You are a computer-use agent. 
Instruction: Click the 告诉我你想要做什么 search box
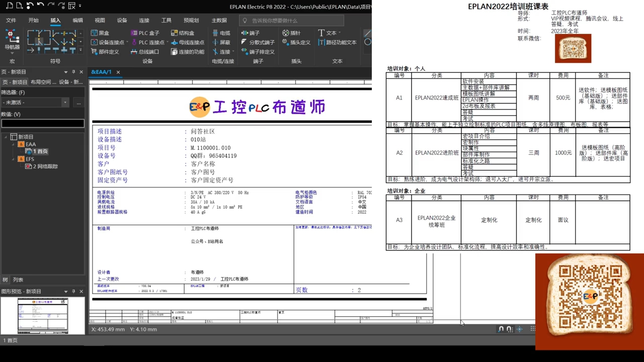[291, 21]
